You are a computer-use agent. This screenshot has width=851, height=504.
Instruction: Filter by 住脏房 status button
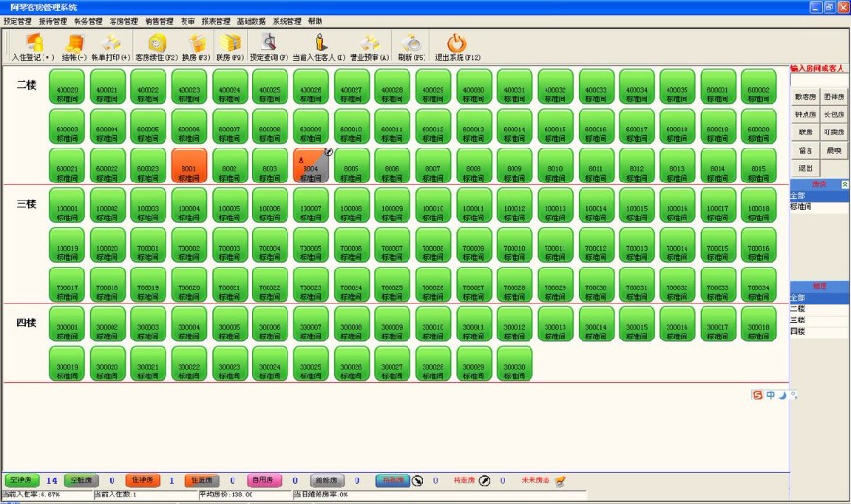[202, 480]
